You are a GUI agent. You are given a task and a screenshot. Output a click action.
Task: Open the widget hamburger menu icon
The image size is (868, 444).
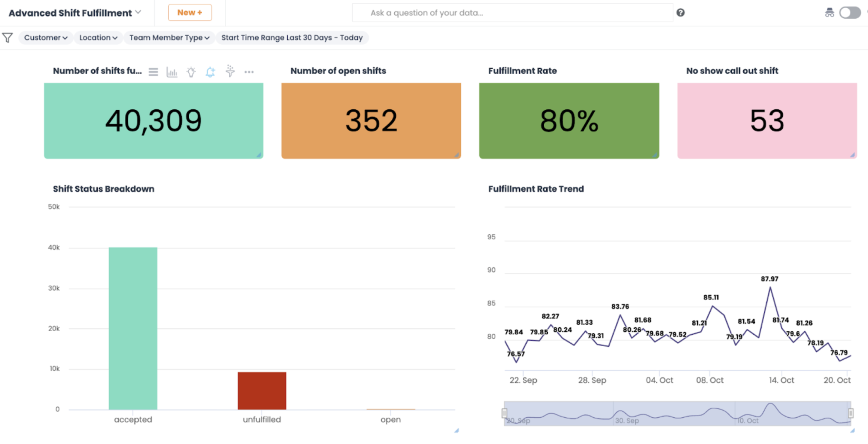pyautogui.click(x=153, y=72)
